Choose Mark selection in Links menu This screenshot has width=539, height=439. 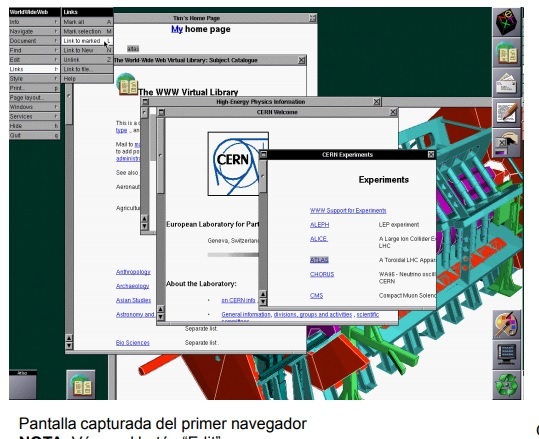coord(87,31)
